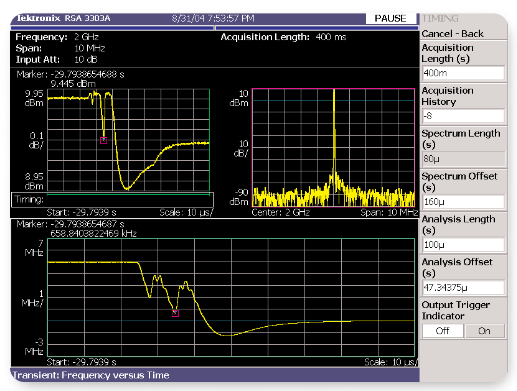517x391 pixels.
Task: Click the Acquisition Length value field showing 400m
Action: tap(463, 73)
